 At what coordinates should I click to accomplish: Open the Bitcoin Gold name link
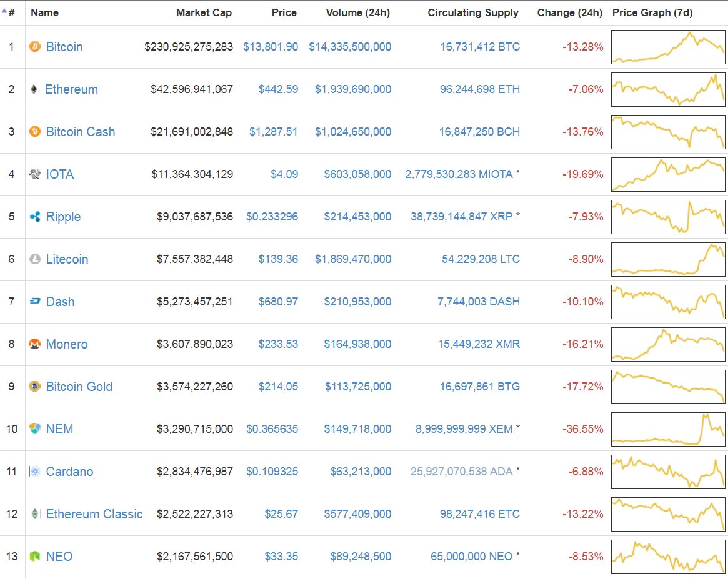point(79,387)
